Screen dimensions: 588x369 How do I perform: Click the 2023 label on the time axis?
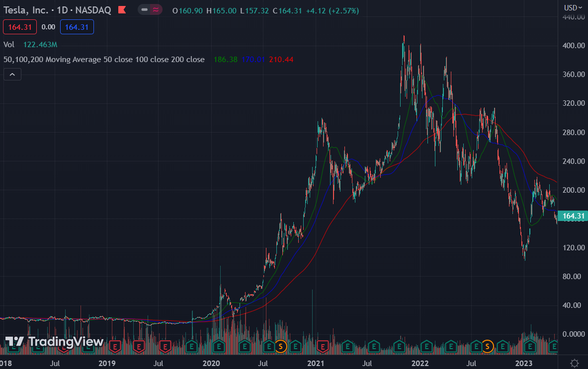(524, 363)
